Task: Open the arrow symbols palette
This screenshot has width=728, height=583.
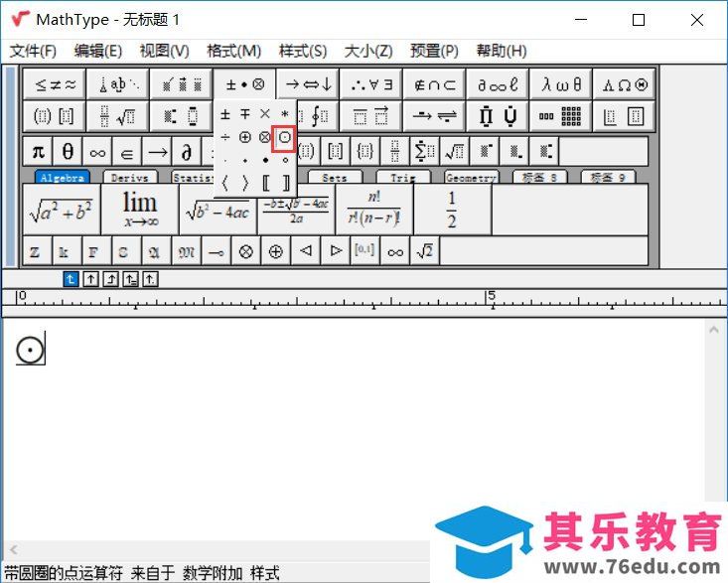Action: (308, 84)
